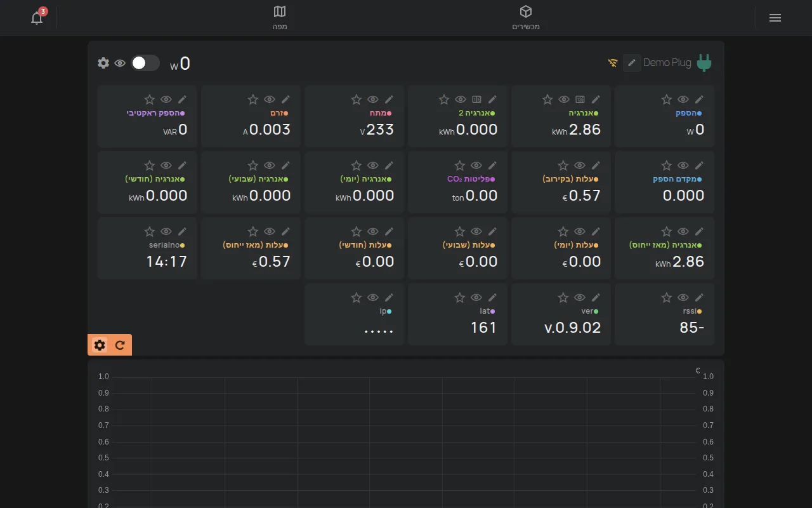Star the הספק watt card
The height and width of the screenshot is (508, 812).
point(666,99)
